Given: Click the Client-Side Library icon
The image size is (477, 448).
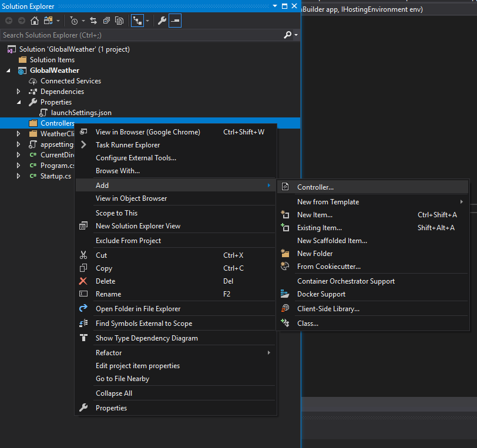Looking at the screenshot, I should (285, 308).
